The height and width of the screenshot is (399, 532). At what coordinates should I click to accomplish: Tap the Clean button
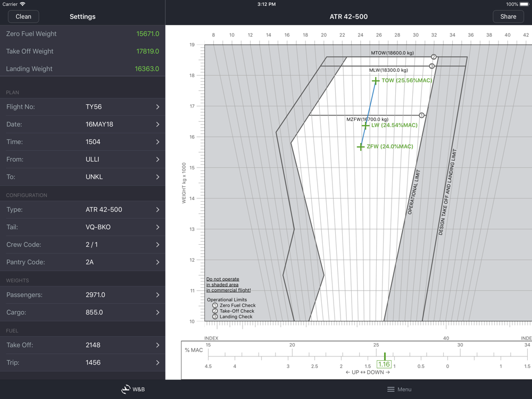(23, 16)
